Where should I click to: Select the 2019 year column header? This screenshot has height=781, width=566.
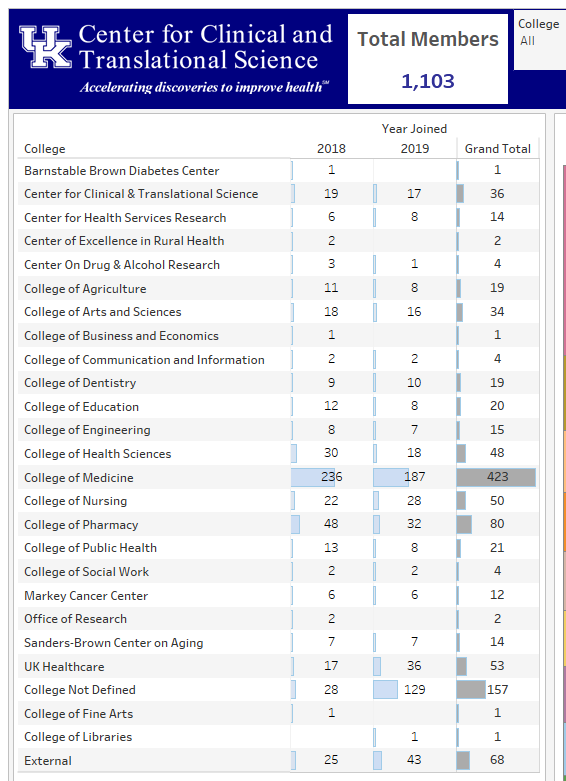coord(415,149)
